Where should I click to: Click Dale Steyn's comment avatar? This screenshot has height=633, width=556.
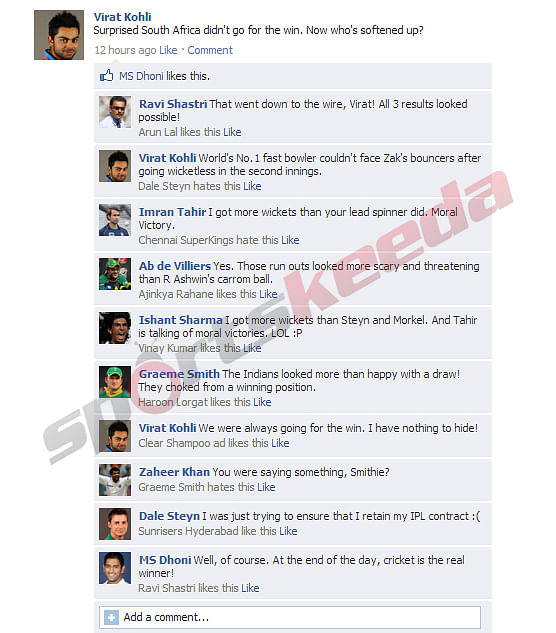pyautogui.click(x=115, y=524)
